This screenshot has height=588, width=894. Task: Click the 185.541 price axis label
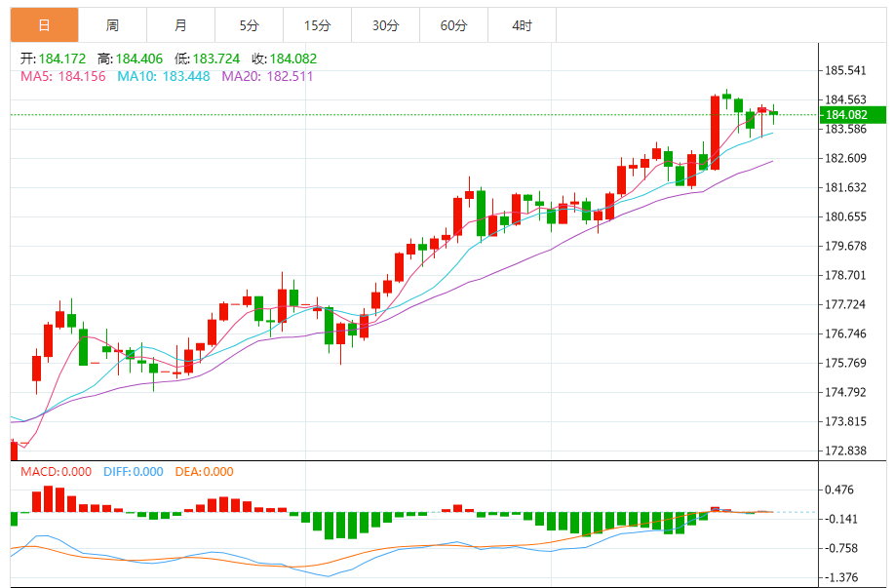click(845, 71)
